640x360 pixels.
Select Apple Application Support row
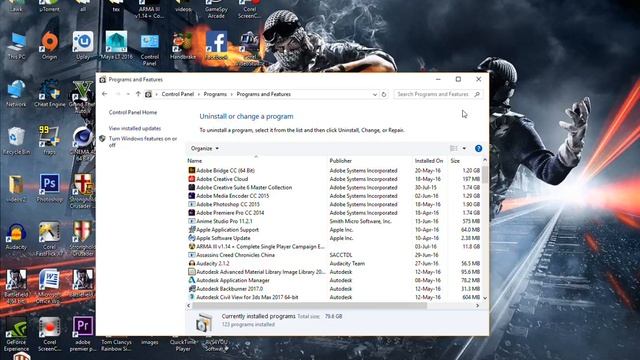point(334,229)
